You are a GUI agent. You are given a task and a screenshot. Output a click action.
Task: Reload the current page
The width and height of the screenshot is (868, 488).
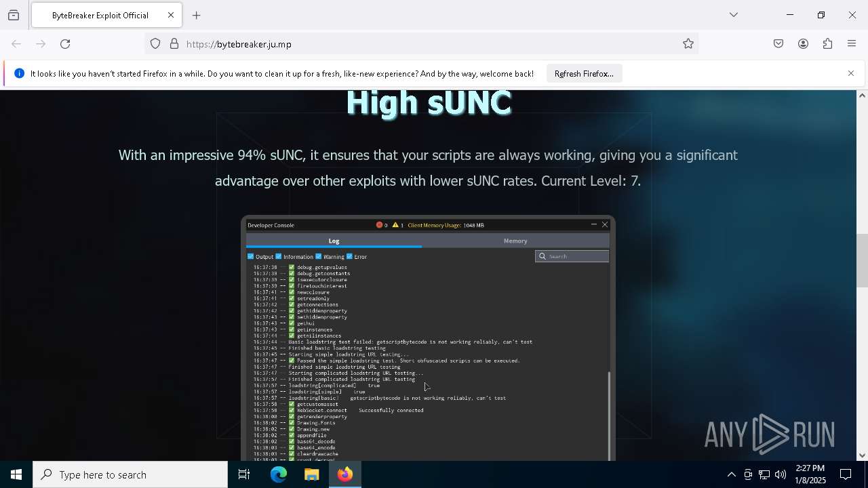65,44
